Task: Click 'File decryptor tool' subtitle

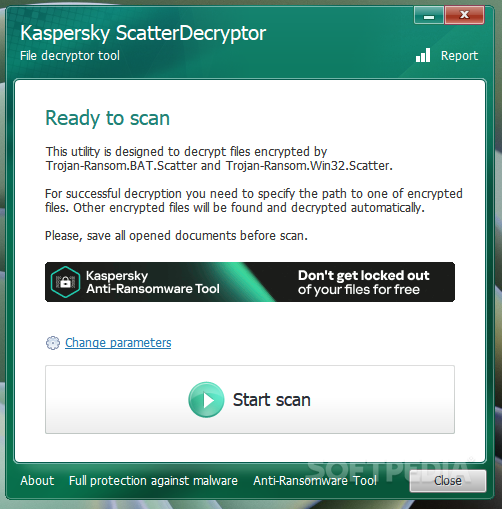Action: 70,56
